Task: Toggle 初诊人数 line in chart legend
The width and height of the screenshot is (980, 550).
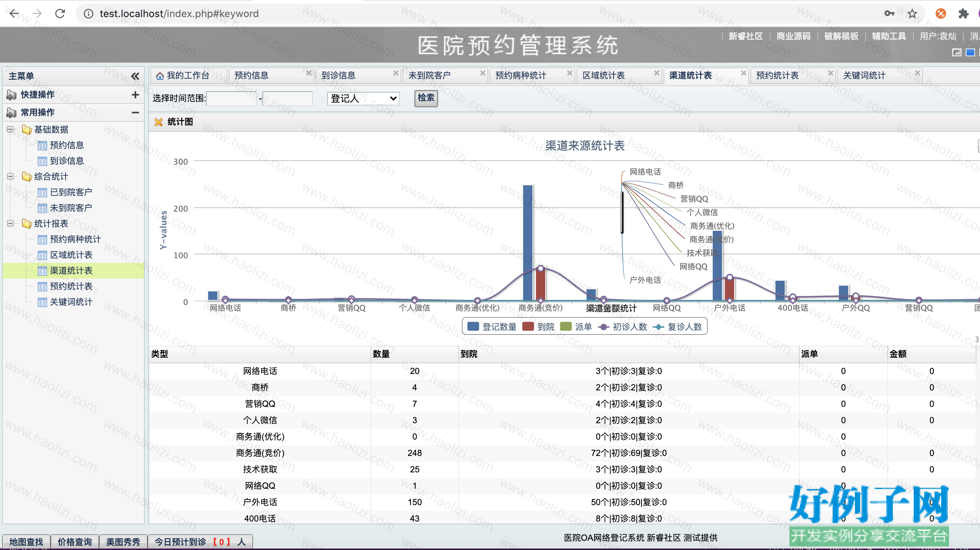Action: coord(623,327)
